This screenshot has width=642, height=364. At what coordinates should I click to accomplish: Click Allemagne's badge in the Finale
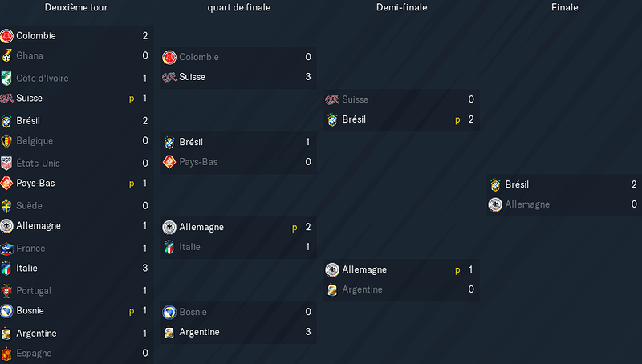tap(495, 204)
